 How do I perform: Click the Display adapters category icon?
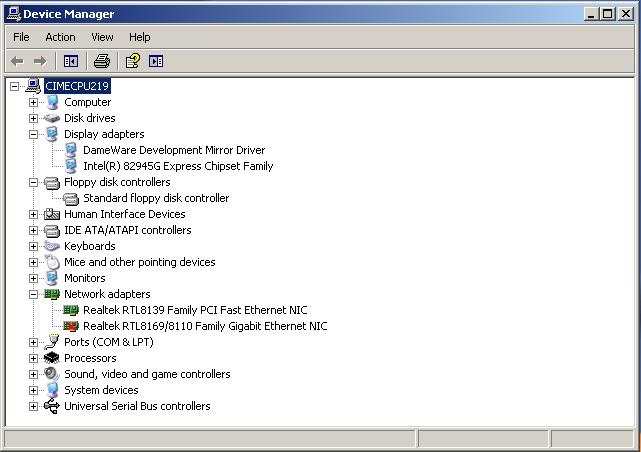pyautogui.click(x=52, y=134)
